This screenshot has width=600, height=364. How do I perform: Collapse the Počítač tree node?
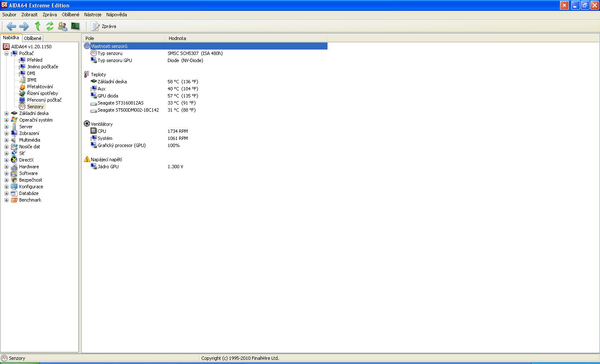6,53
